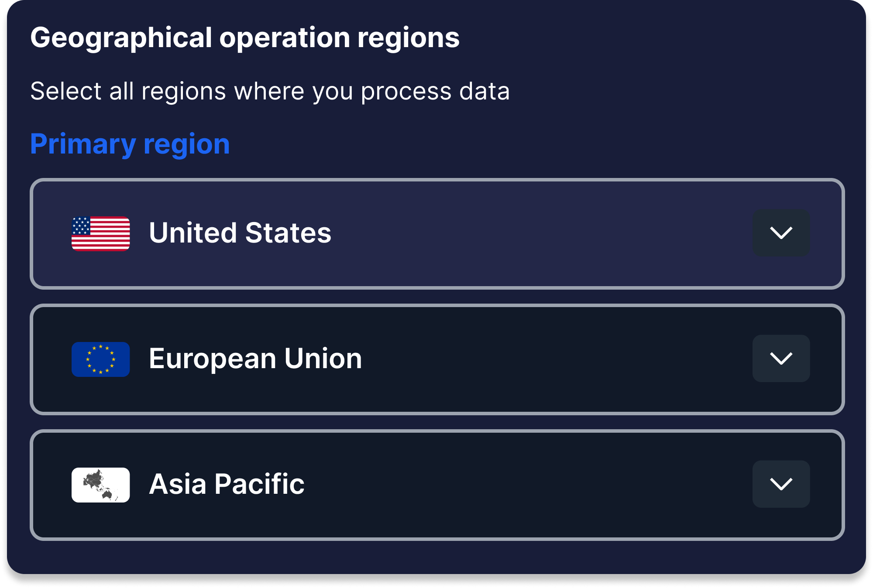This screenshot has height=588, width=873.
Task: Expand the European Union dropdown chevron
Action: 781,358
